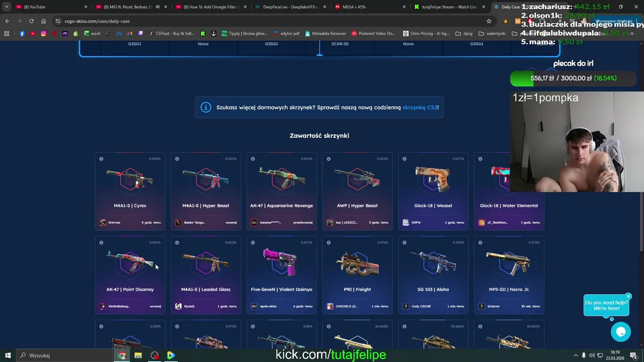
Task: Switch to the How To Add Omegle Filter tab
Action: click(211, 7)
